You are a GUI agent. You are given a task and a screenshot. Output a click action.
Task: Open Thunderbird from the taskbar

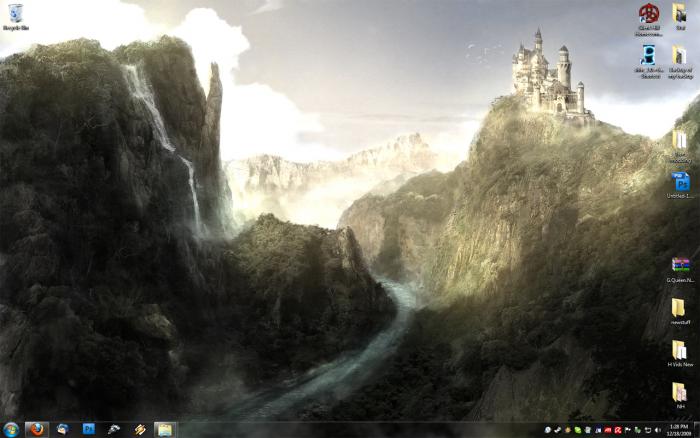[x=63, y=429]
